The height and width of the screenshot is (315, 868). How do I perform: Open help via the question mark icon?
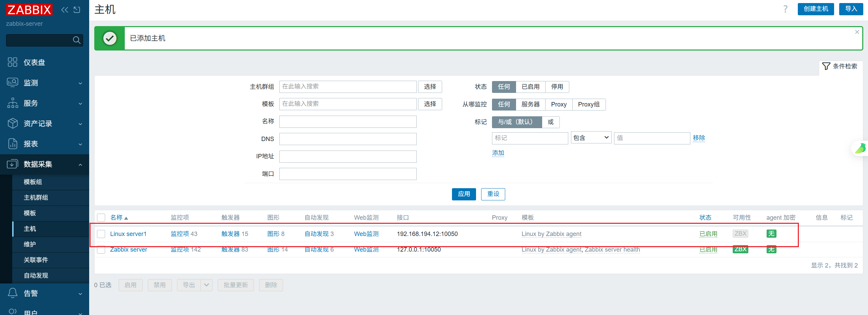pyautogui.click(x=785, y=9)
